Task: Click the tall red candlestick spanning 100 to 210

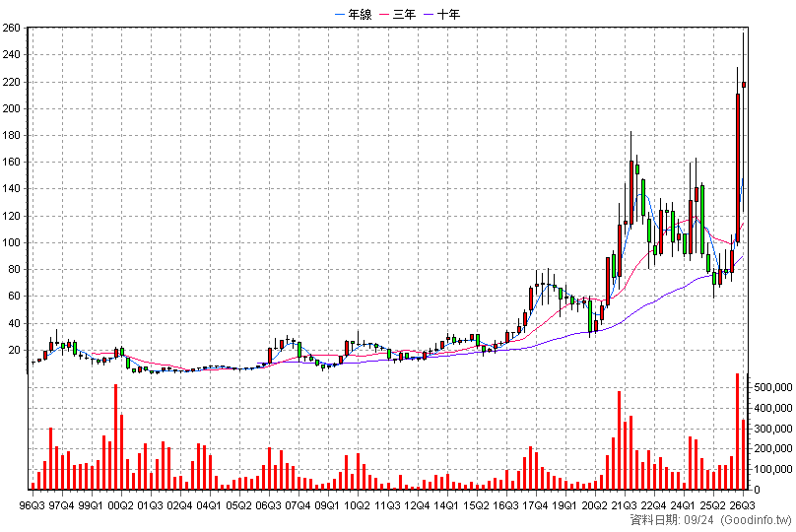Action: (x=738, y=168)
